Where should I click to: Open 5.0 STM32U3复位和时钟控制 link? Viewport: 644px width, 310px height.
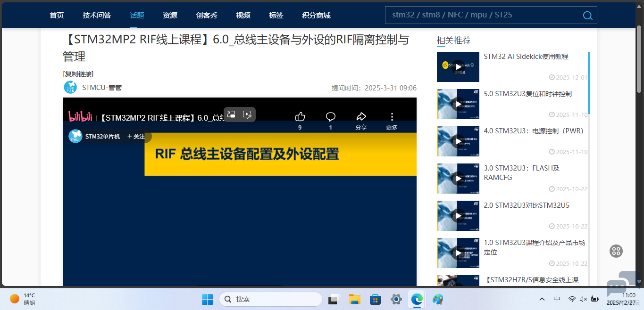point(528,94)
